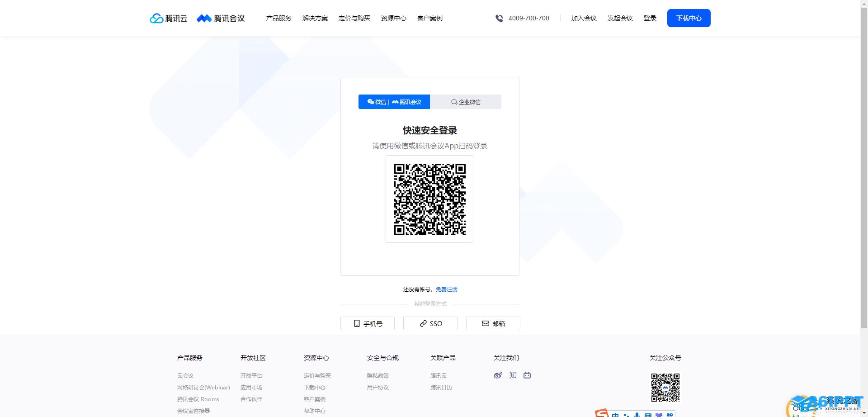Open footer link 帮助中心

pos(315,411)
